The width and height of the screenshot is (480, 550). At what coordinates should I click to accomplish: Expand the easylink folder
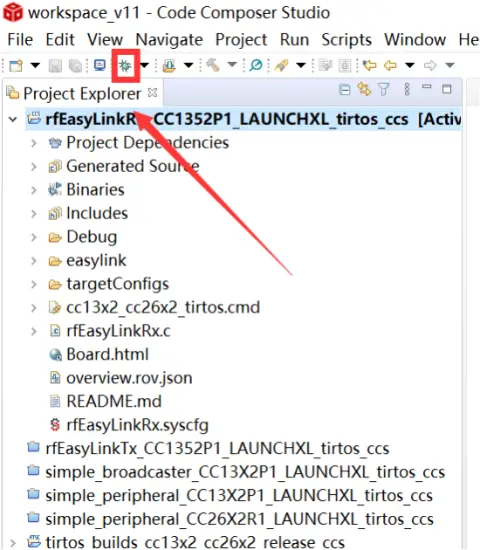(34, 261)
